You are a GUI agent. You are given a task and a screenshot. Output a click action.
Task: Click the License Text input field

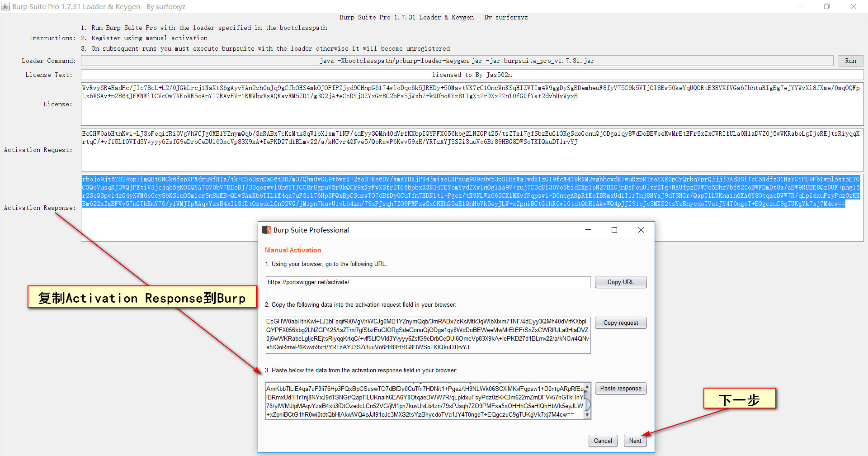[x=472, y=75]
